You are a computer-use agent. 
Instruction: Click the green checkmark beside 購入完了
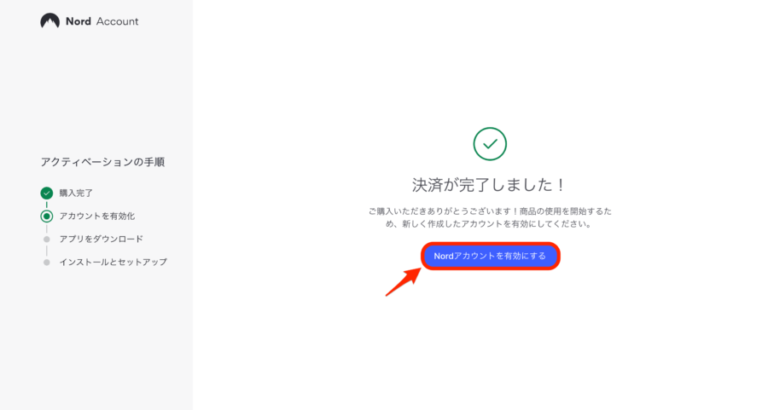pos(47,193)
